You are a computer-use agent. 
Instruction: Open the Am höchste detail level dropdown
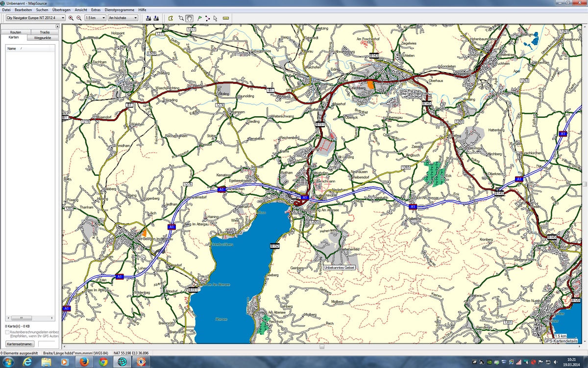point(135,18)
